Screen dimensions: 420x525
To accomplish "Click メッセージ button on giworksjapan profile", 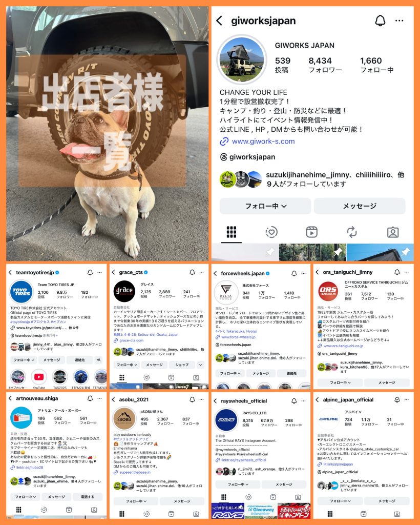I will point(360,206).
